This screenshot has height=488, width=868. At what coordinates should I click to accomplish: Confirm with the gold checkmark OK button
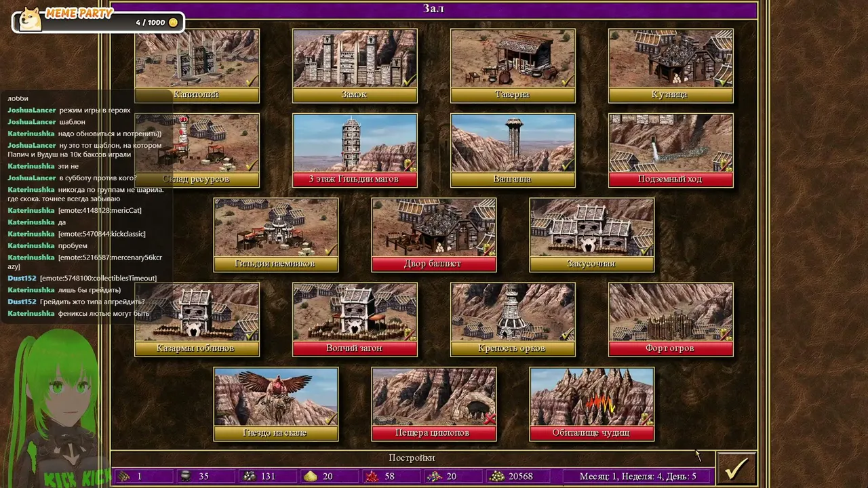(736, 467)
